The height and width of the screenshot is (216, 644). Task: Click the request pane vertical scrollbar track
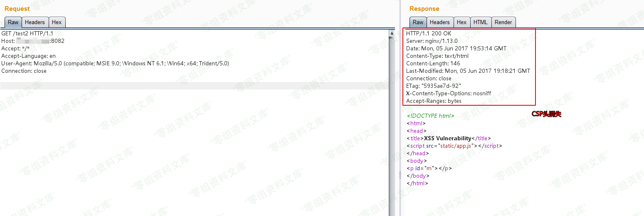[x=392, y=125]
